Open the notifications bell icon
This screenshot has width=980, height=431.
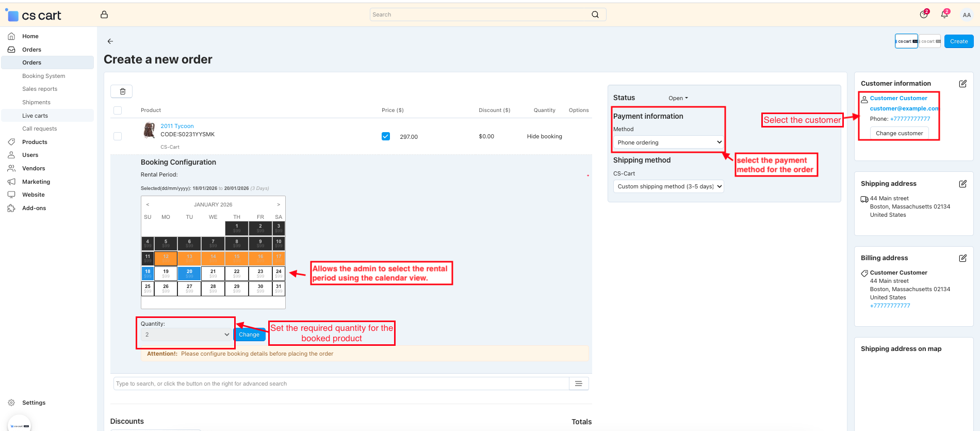(944, 14)
